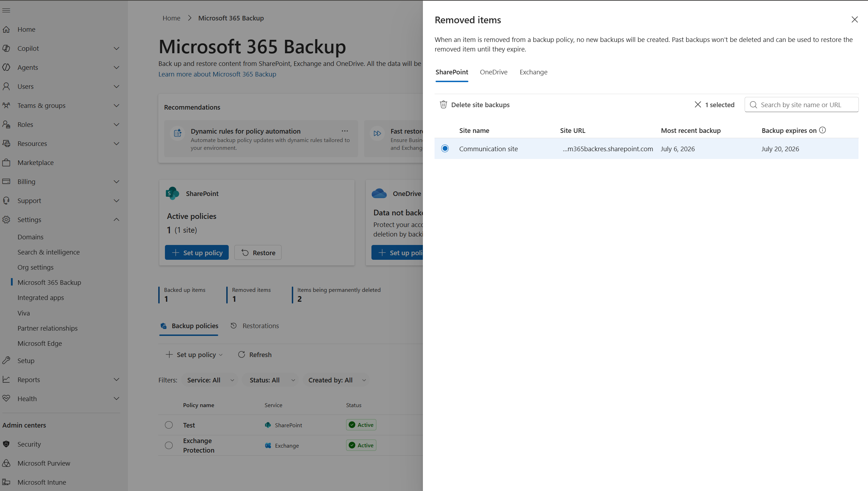Go to Home via the breadcrumb link
Screen dimensions: 868x491
click(x=171, y=18)
